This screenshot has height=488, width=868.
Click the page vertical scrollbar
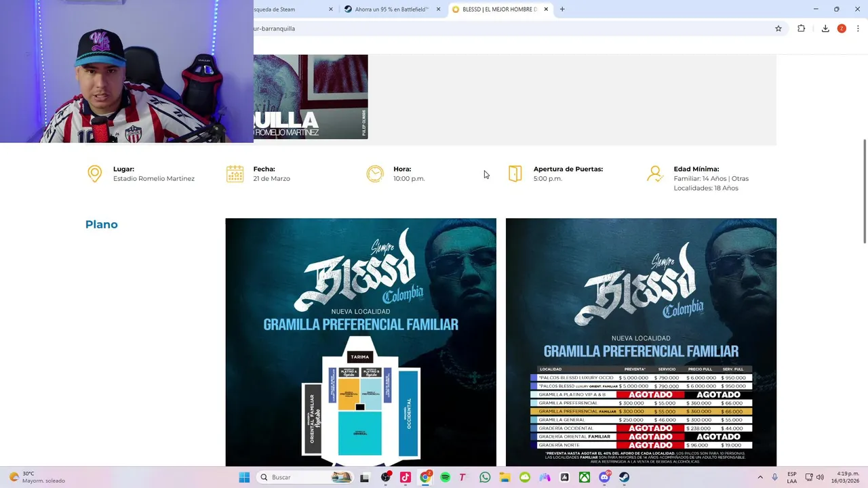click(864, 191)
